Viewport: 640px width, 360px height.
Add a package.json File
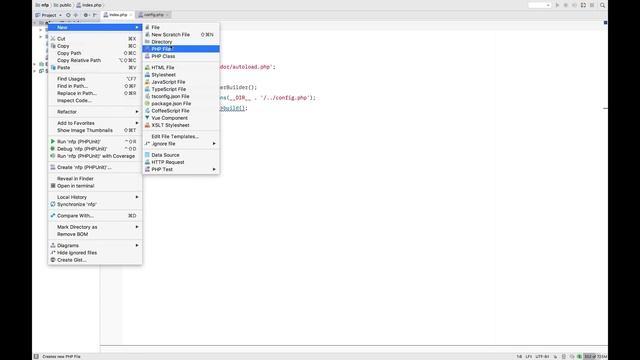click(x=181, y=104)
